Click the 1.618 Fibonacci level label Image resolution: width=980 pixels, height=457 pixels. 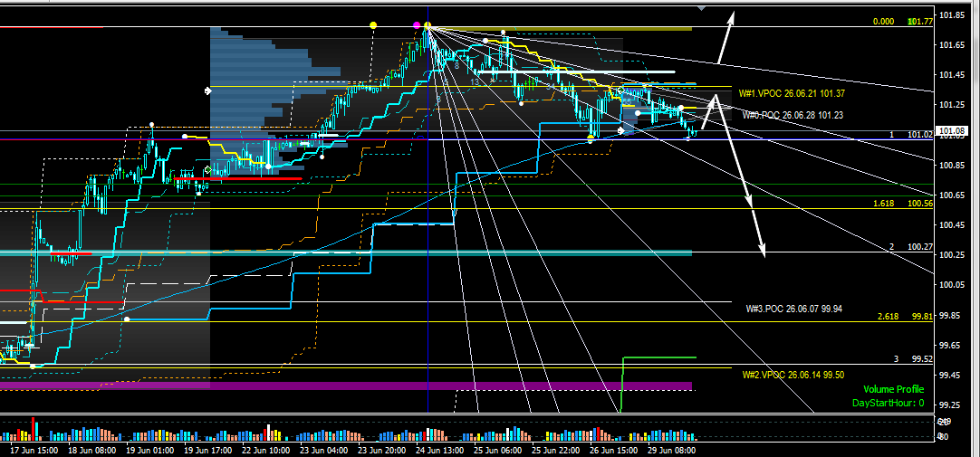[x=884, y=204]
